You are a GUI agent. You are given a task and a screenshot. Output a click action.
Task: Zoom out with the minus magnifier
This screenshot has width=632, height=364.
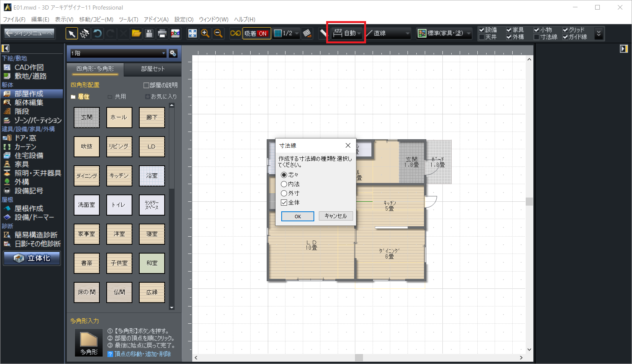218,34
